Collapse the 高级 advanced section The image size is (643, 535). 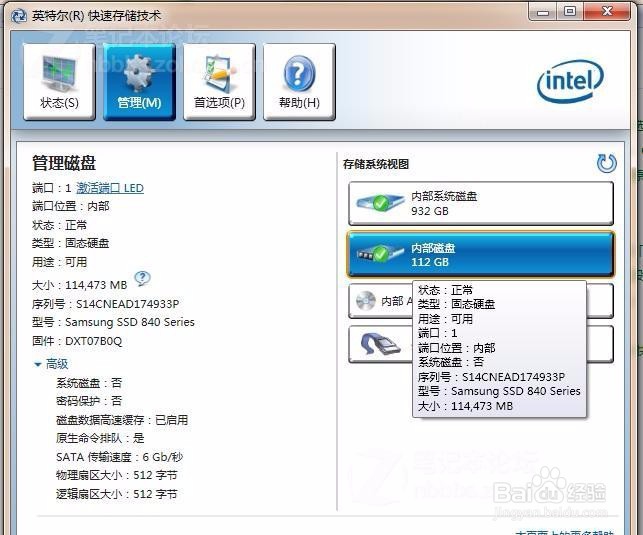[x=50, y=364]
